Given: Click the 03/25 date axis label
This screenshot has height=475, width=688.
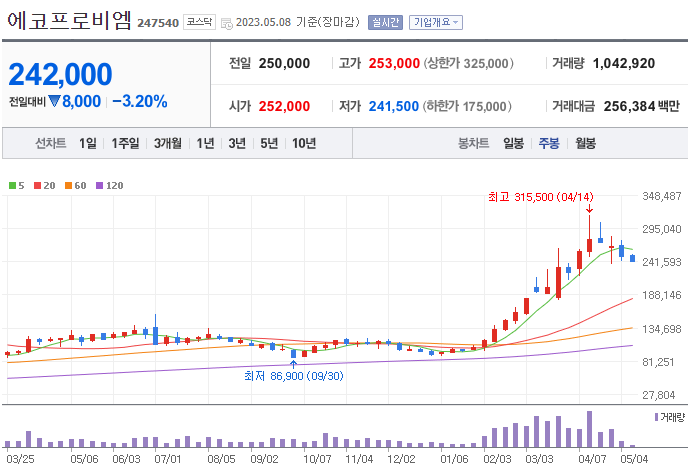Looking at the screenshot, I should tap(20, 459).
